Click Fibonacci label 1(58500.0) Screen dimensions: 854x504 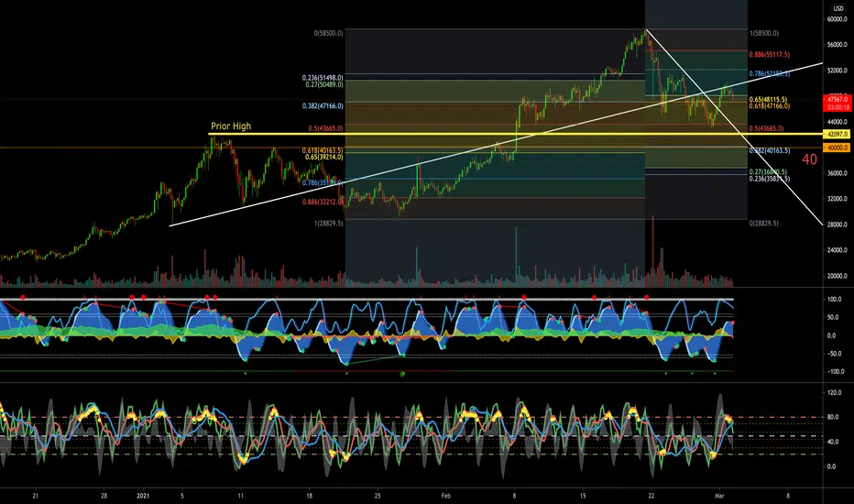point(764,33)
